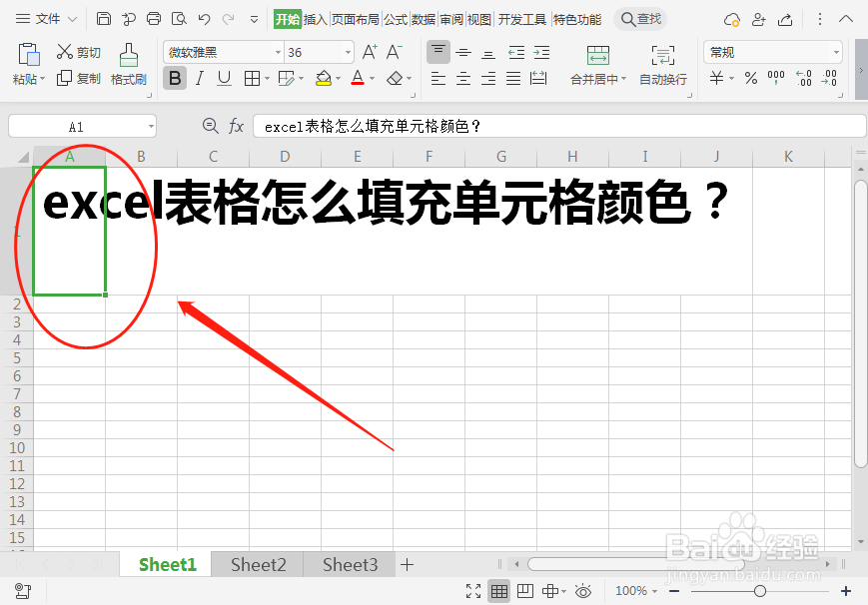Screen dimensions: 868x605
Task: Switch to Normal view in status bar
Action: coord(498,591)
